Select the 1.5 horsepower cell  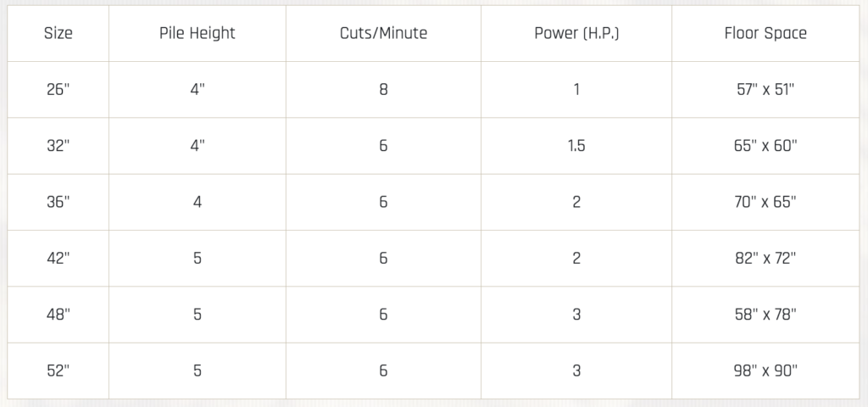(x=576, y=146)
